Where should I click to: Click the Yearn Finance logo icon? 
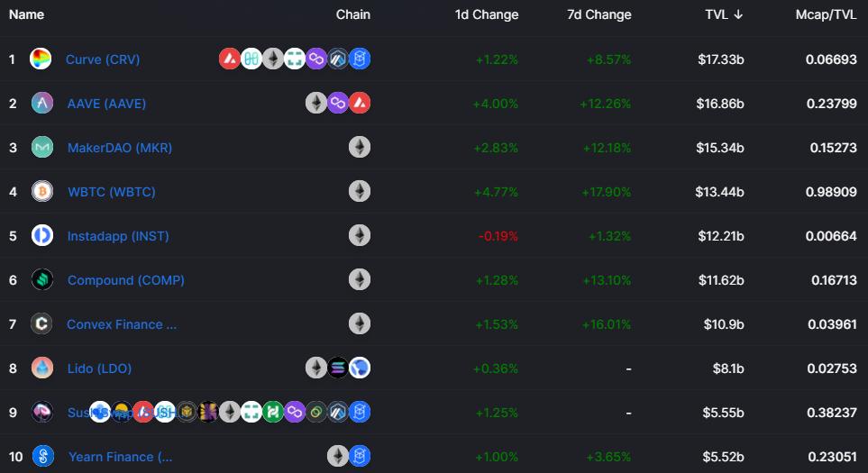click(x=43, y=457)
